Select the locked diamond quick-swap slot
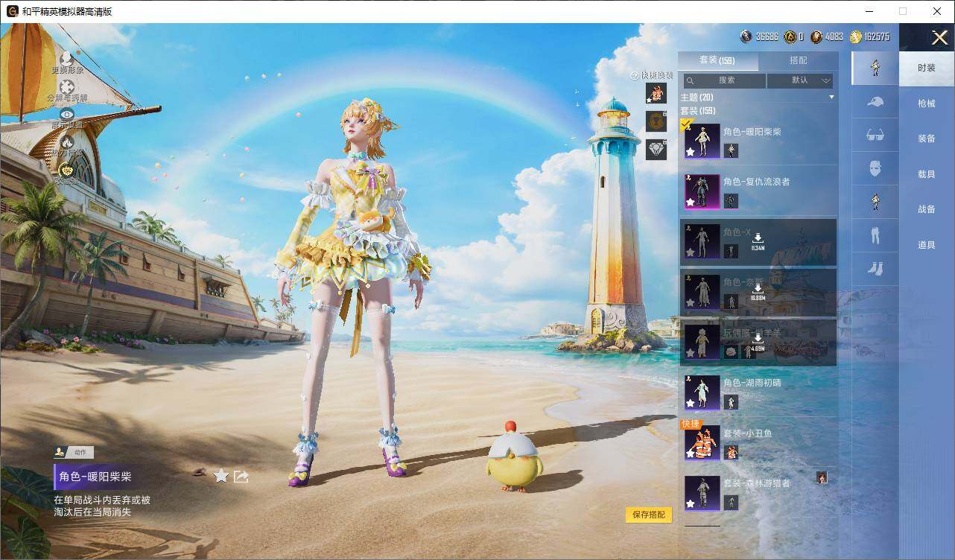 click(x=656, y=149)
